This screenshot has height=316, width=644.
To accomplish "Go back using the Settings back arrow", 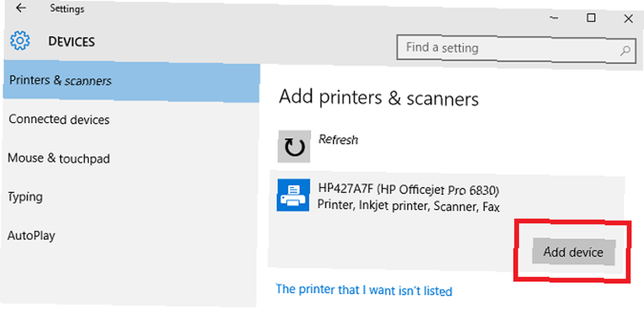I will [21, 8].
